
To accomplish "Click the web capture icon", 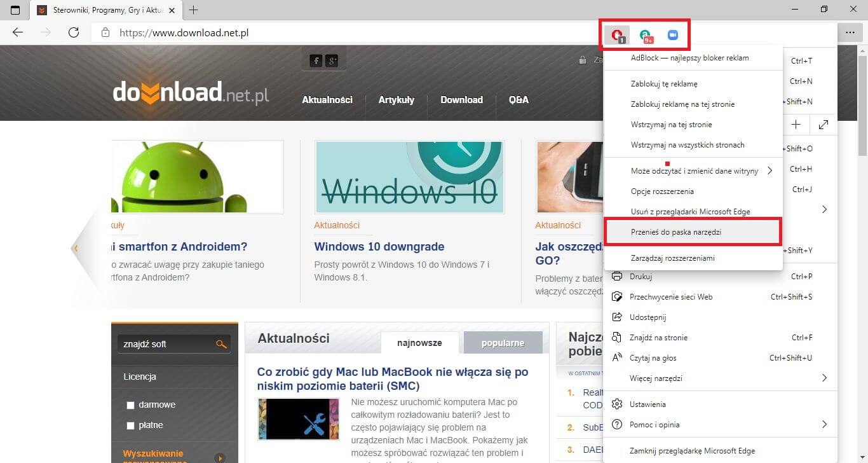I will (x=616, y=297).
